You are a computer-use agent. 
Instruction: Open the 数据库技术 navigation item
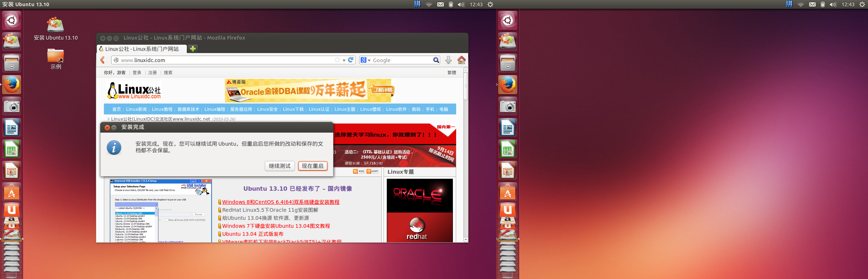[x=188, y=109]
